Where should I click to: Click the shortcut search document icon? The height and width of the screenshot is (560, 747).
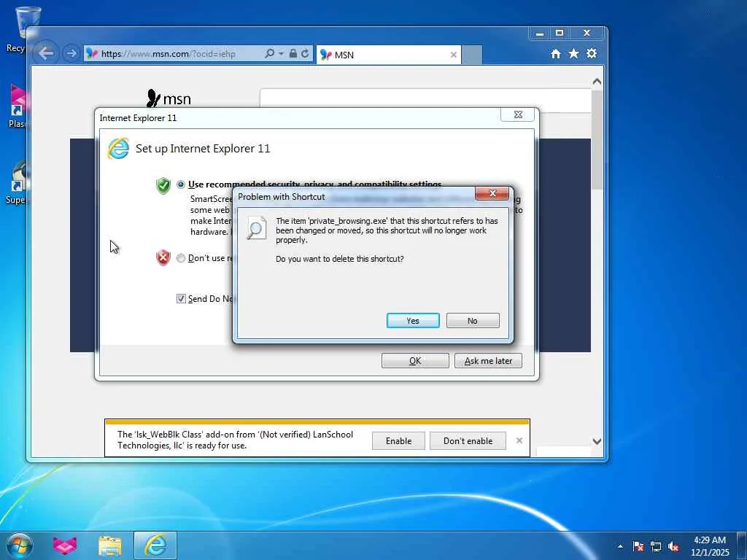click(256, 228)
